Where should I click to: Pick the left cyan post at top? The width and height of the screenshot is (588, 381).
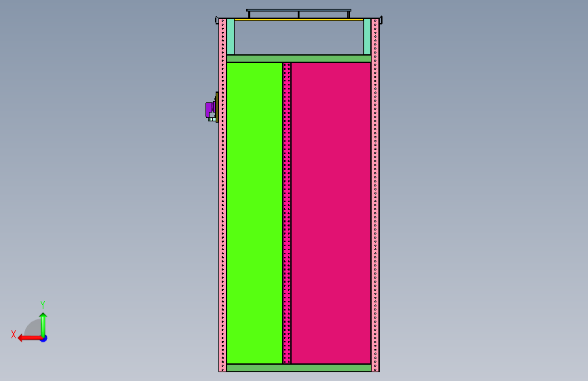(x=231, y=37)
